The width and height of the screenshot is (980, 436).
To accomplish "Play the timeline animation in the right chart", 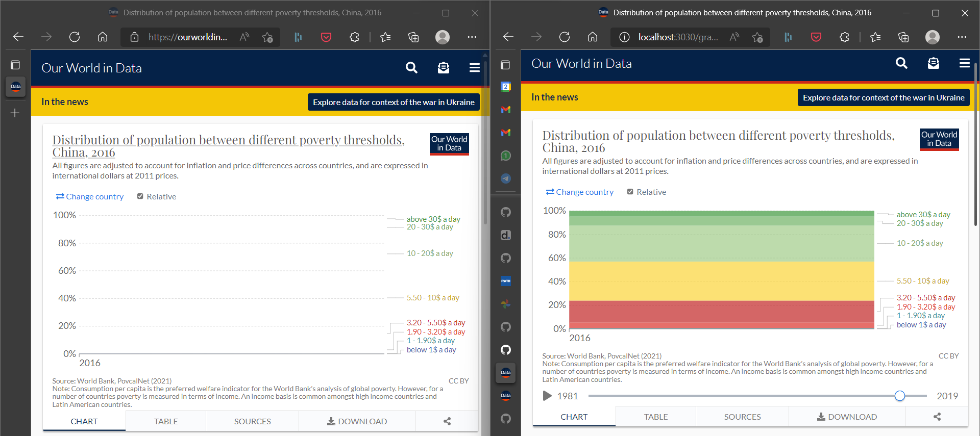I will click(547, 396).
